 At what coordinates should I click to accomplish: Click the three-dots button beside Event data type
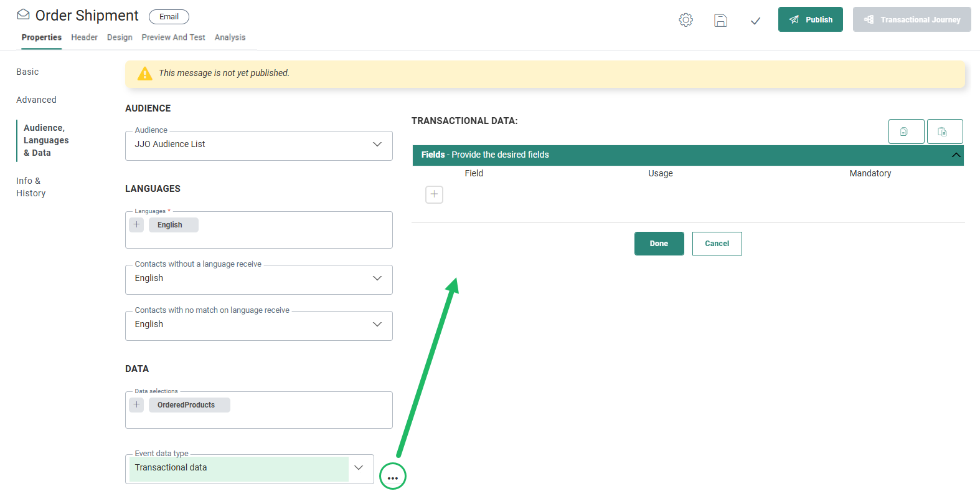click(x=393, y=477)
